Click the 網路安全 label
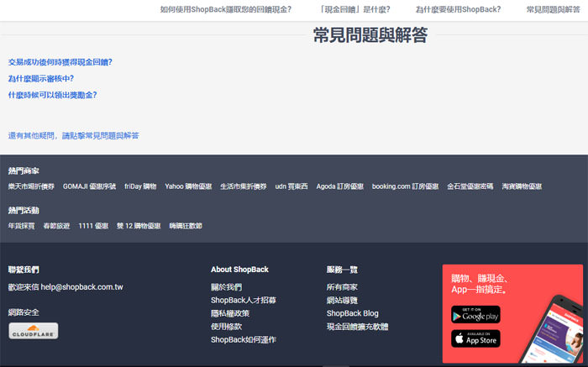Image resolution: width=588 pixels, height=367 pixels. pos(24,312)
